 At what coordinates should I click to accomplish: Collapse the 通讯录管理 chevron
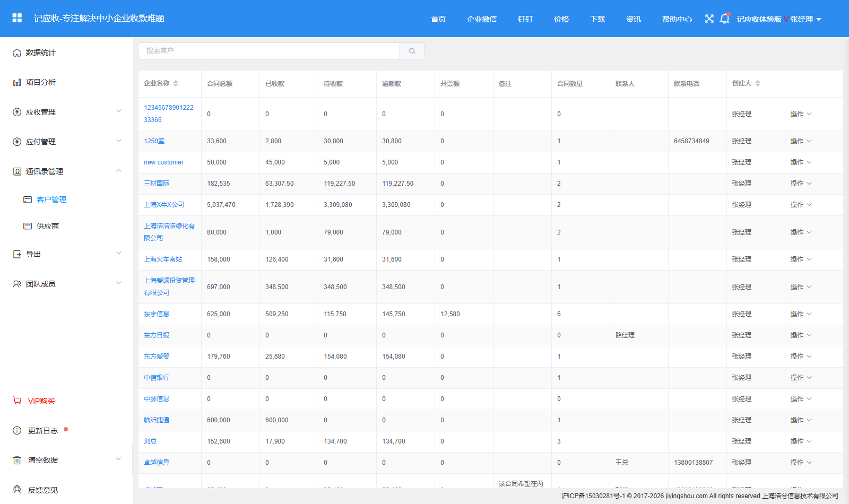pos(119,170)
